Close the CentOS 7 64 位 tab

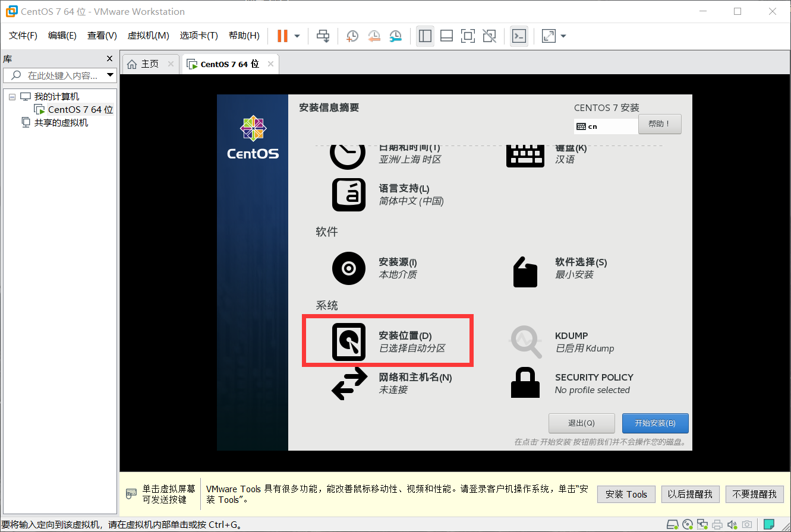(x=270, y=64)
